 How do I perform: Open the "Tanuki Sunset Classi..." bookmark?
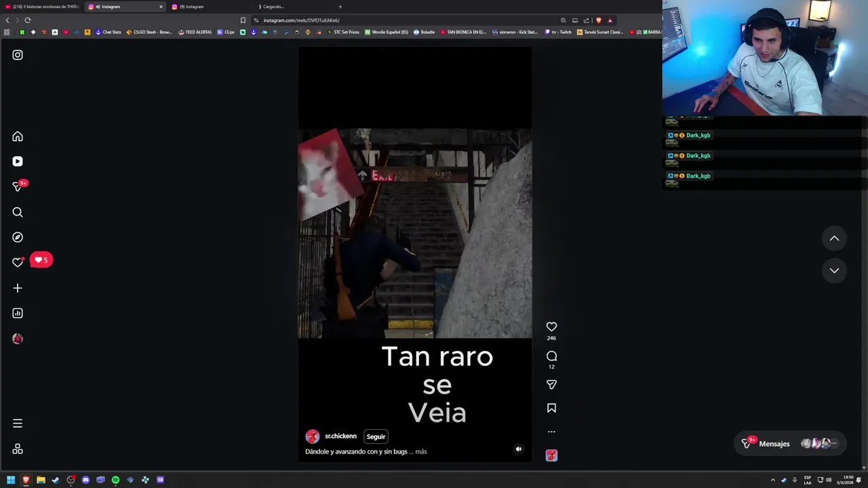click(599, 32)
